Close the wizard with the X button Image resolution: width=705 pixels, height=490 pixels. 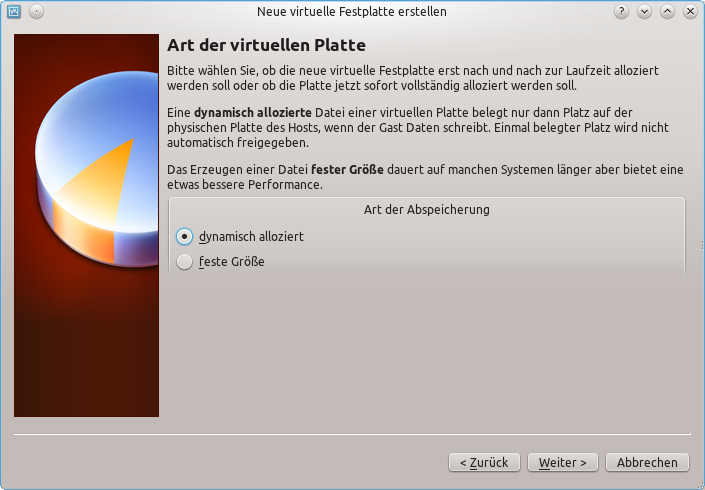coord(690,12)
